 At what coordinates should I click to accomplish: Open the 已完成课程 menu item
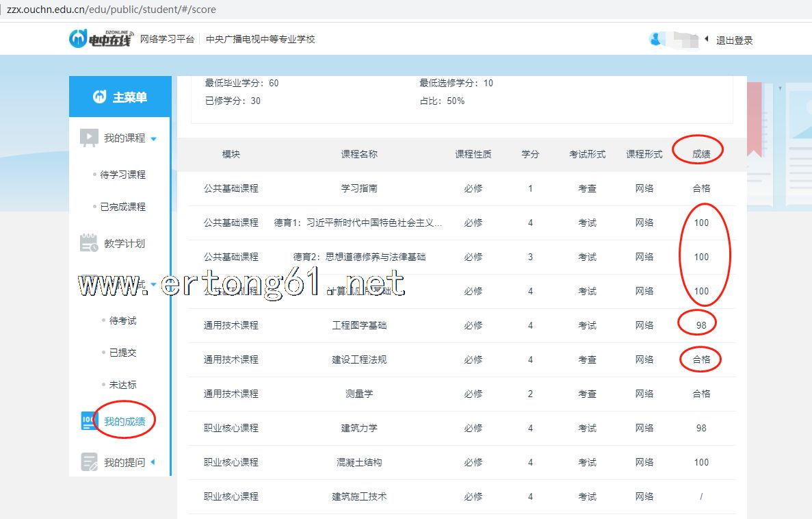pyautogui.click(x=123, y=207)
